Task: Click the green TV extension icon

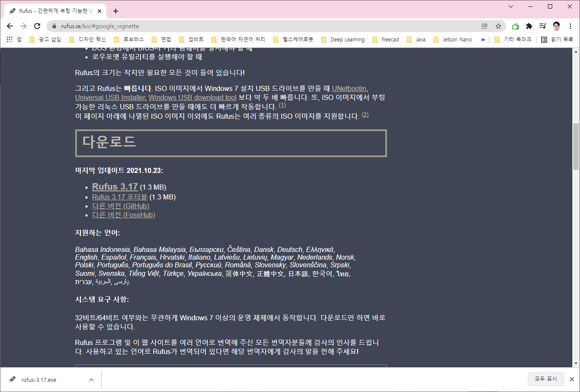Action: click(x=516, y=26)
